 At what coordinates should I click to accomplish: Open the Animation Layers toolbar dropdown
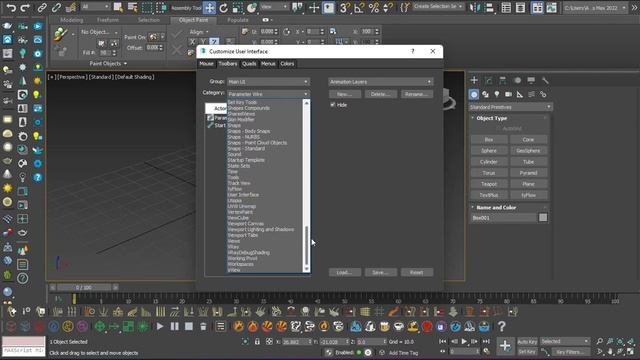[x=380, y=82]
